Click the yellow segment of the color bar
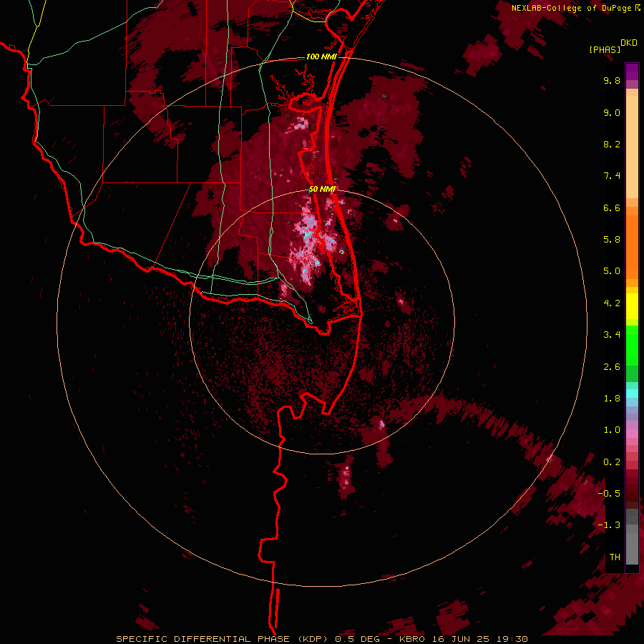 [632, 306]
